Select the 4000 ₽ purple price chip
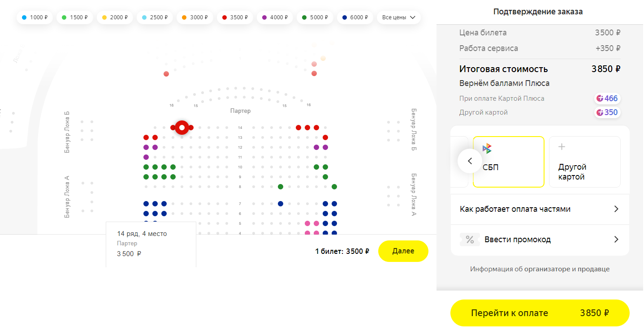The width and height of the screenshot is (644, 334). (275, 17)
